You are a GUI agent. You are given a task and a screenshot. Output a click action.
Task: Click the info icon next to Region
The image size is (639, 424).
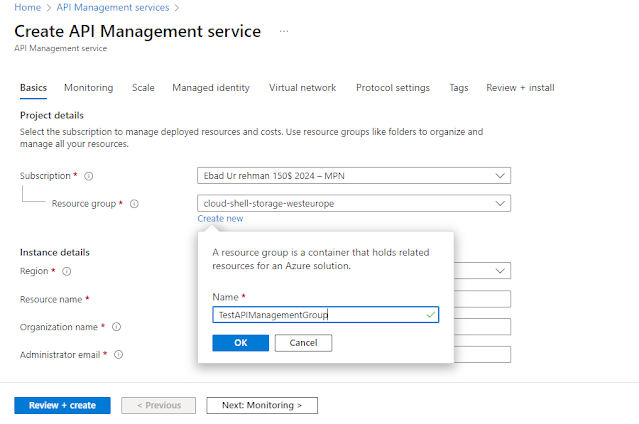(67, 271)
